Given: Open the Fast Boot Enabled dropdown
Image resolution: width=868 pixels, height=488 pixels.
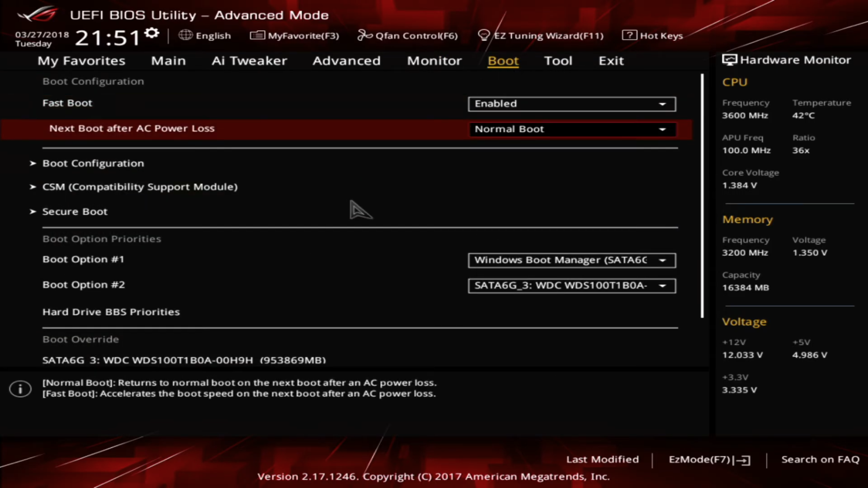Looking at the screenshot, I should tap(572, 104).
